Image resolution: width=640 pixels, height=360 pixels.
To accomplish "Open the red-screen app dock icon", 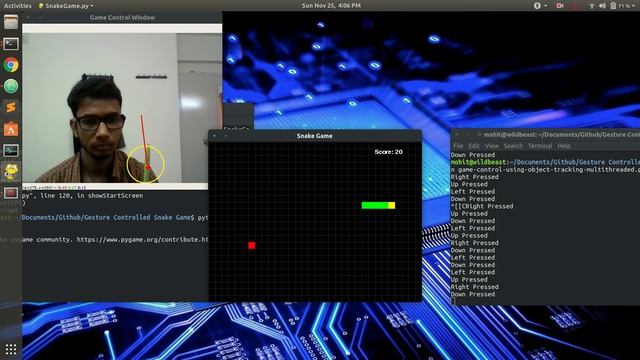I will tap(11, 193).
